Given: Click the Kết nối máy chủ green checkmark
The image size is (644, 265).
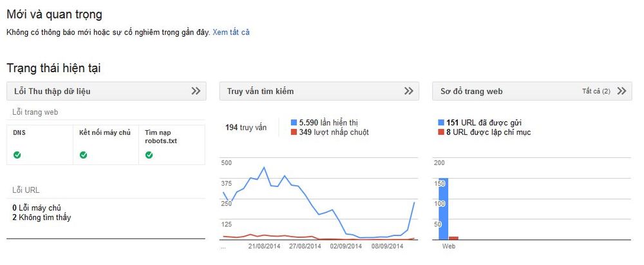Looking at the screenshot, I should (x=83, y=155).
